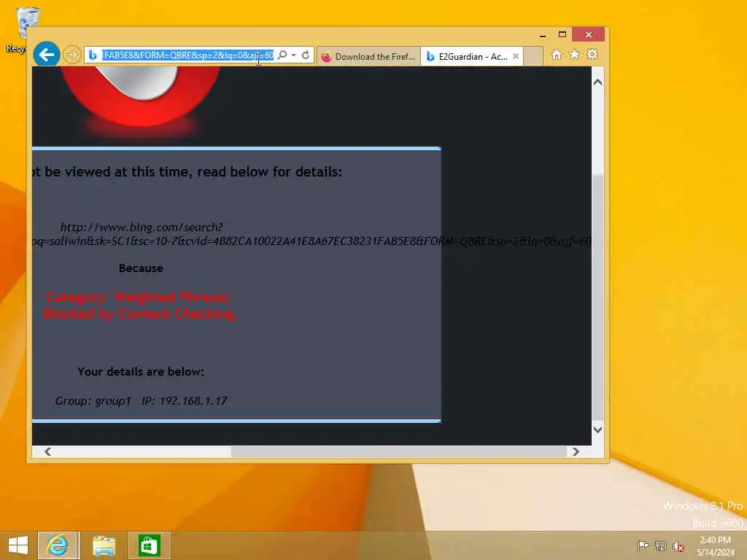Open Favorites with the star icon

pos(575,54)
